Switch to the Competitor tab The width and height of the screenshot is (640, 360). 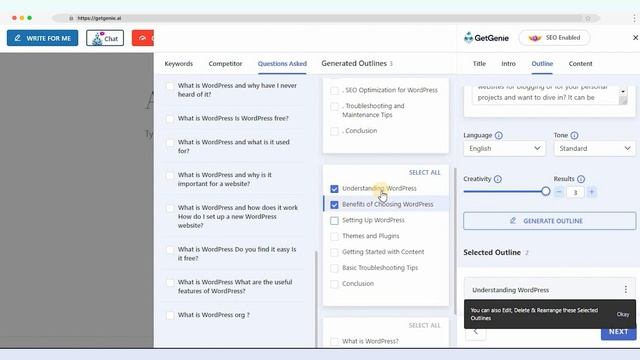point(225,64)
